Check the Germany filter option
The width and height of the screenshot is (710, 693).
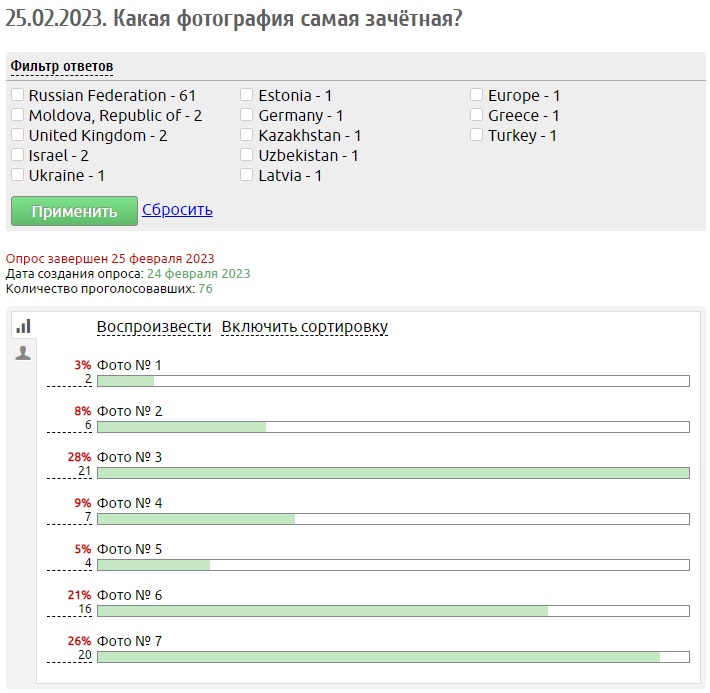(247, 115)
